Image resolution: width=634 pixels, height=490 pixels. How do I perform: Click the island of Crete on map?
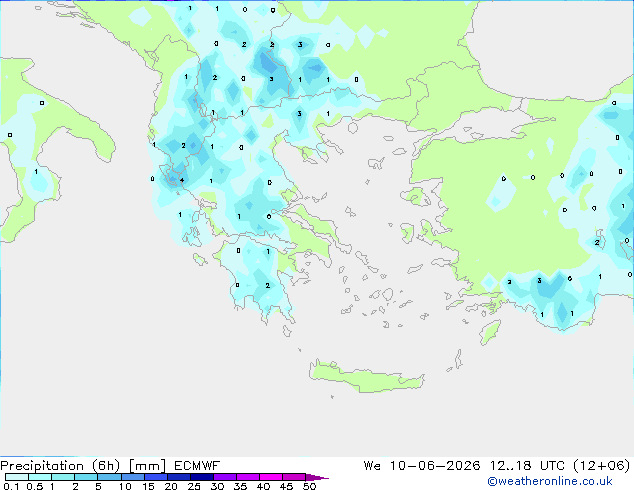point(366,376)
